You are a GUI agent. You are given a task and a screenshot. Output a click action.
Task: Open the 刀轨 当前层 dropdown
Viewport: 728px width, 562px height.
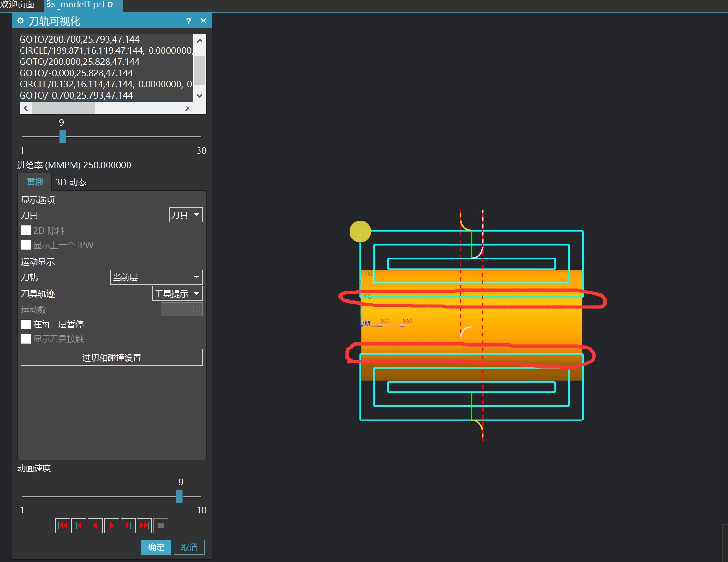tap(157, 277)
